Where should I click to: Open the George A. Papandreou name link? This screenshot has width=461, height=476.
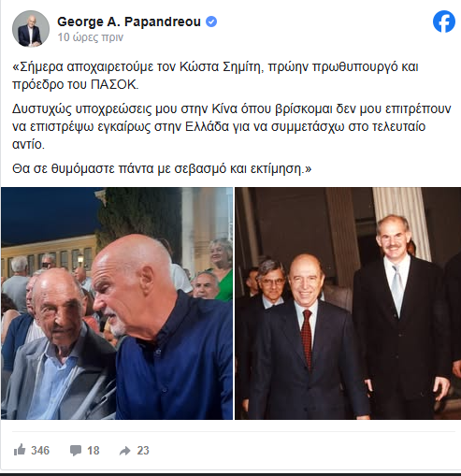coord(129,22)
